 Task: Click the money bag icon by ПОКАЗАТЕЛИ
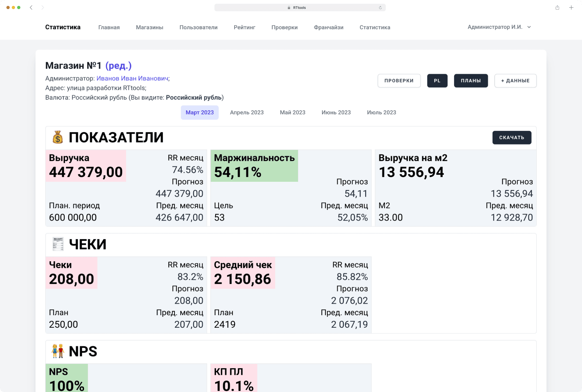tap(58, 137)
